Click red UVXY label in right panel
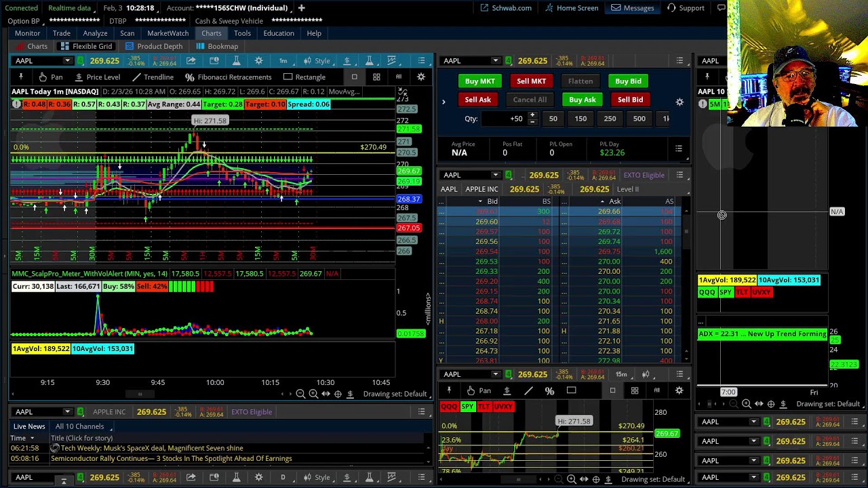868x488 pixels. [x=762, y=292]
